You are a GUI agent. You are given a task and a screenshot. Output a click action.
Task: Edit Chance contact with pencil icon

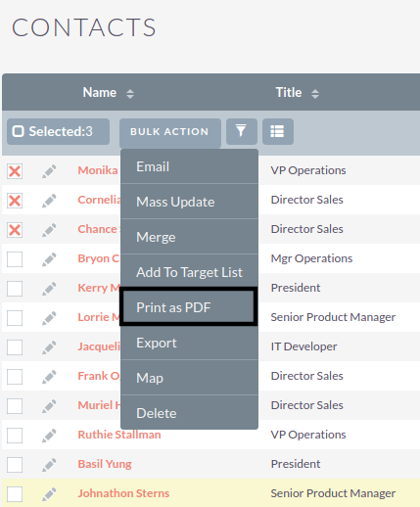pos(49,230)
